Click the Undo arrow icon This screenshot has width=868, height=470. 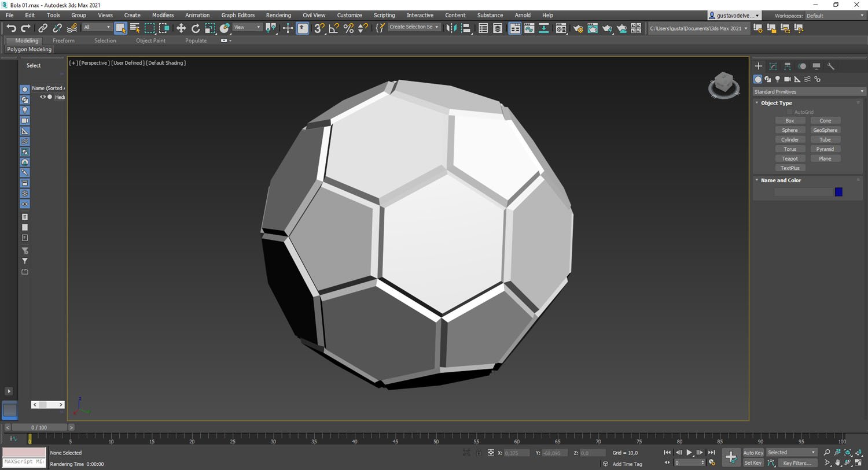11,28
